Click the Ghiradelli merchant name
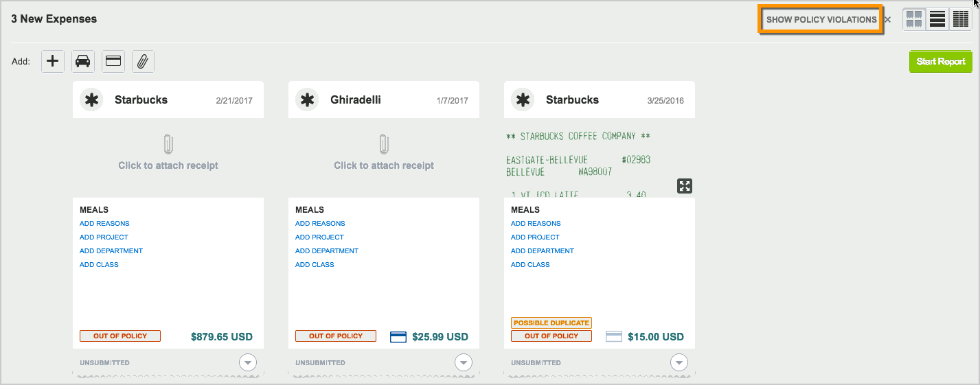This screenshot has width=980, height=385. pyautogui.click(x=356, y=100)
